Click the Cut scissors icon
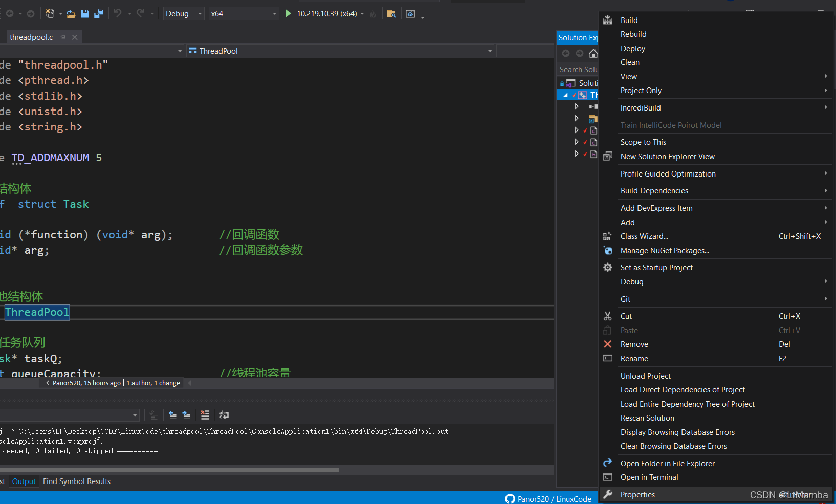The height and width of the screenshot is (504, 836). (608, 316)
